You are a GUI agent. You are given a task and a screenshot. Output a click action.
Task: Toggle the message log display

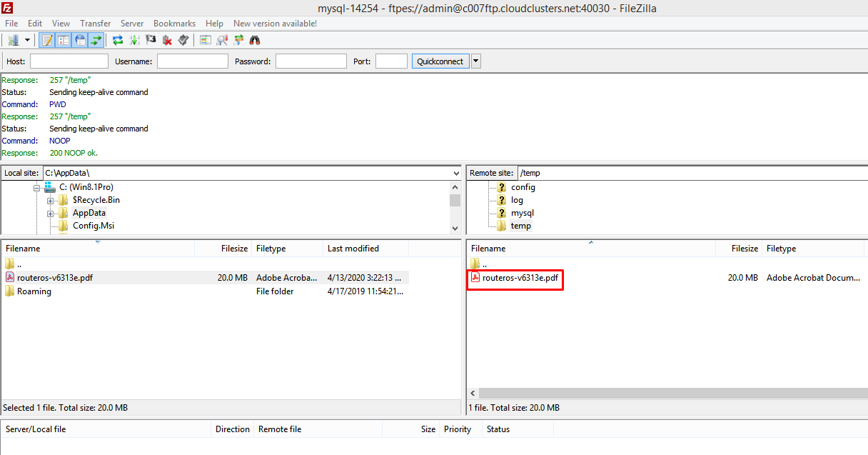tap(47, 40)
